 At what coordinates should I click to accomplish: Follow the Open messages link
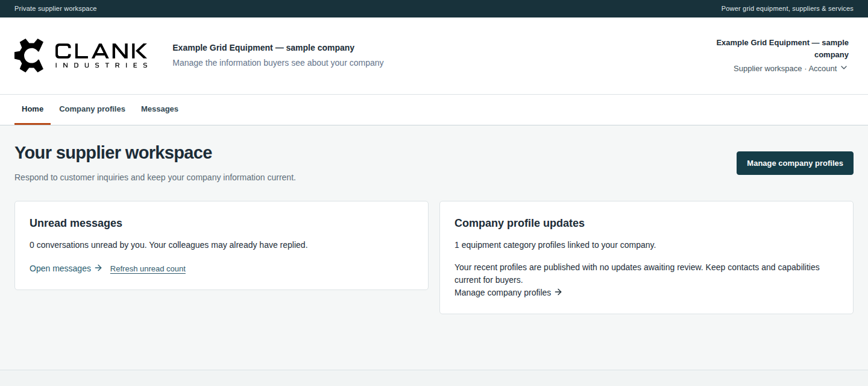(60, 268)
